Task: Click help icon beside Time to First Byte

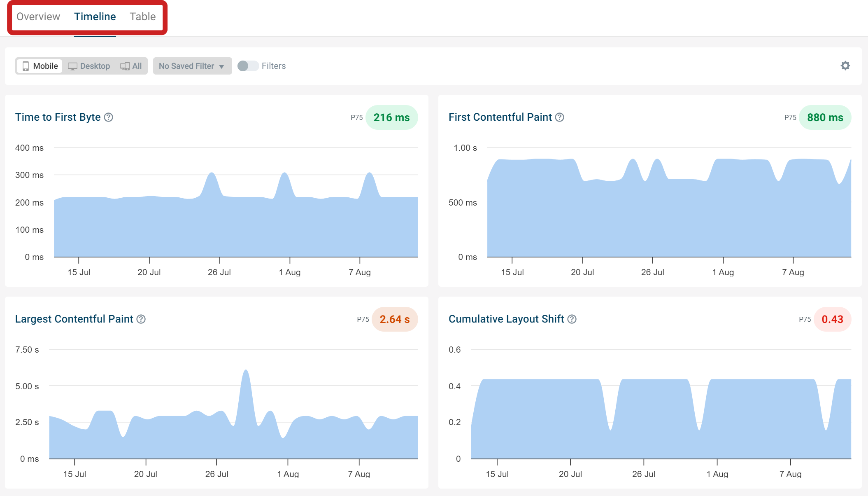Action: pyautogui.click(x=109, y=117)
